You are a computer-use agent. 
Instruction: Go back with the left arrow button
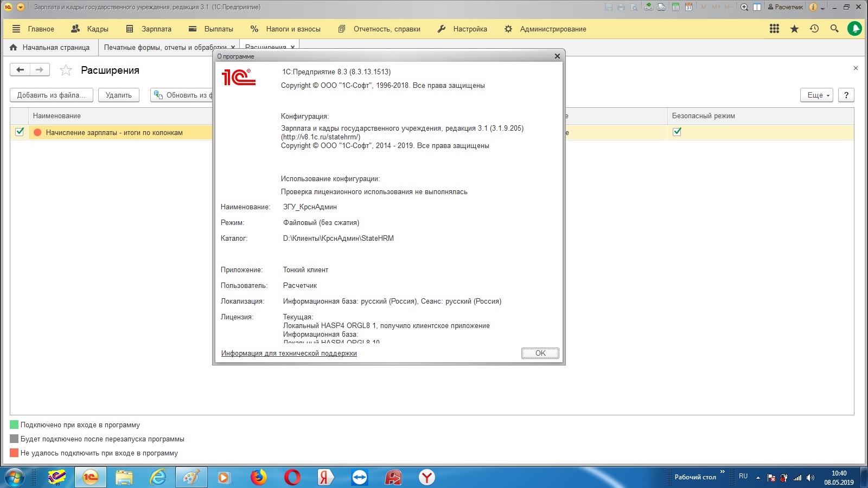tap(20, 69)
